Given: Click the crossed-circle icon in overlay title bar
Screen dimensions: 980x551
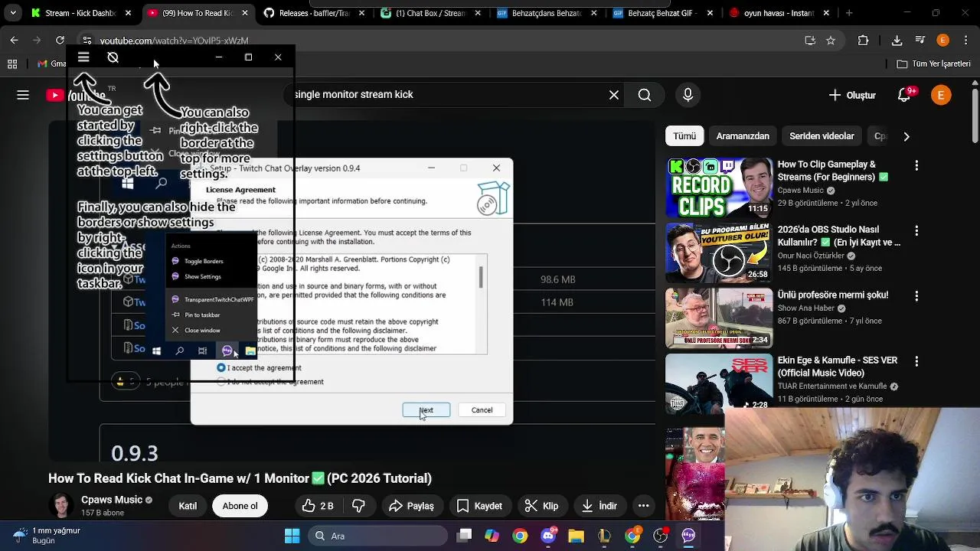Looking at the screenshot, I should (113, 57).
